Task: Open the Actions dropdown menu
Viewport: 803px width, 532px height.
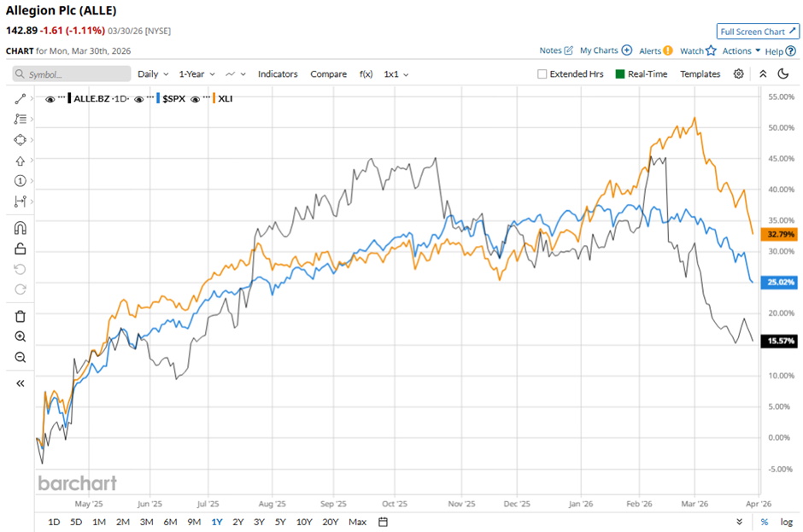Action: pos(741,50)
